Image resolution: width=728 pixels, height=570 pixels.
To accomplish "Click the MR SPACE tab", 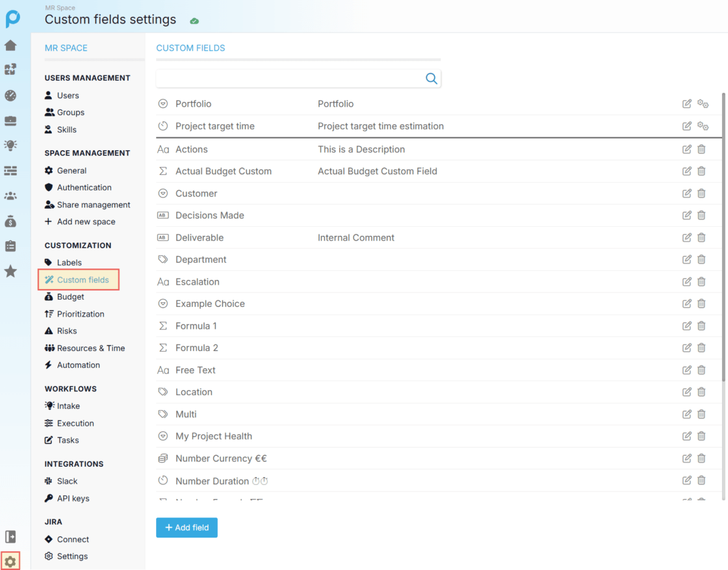I will [66, 48].
